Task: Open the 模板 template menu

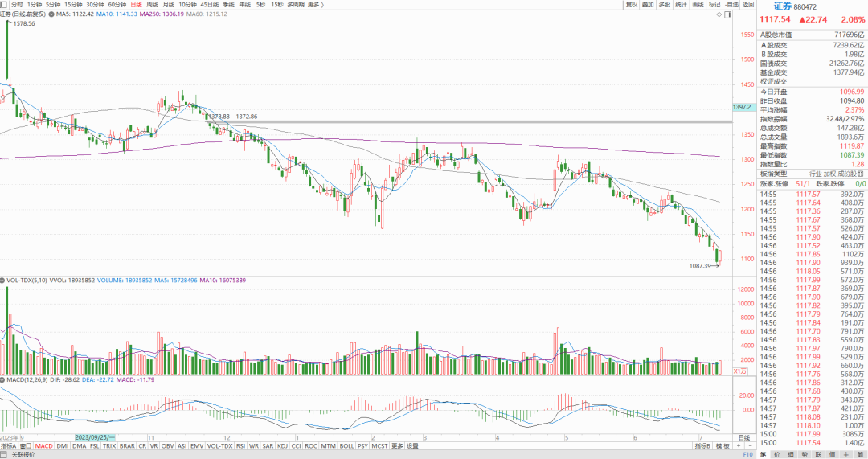Action: [723, 445]
